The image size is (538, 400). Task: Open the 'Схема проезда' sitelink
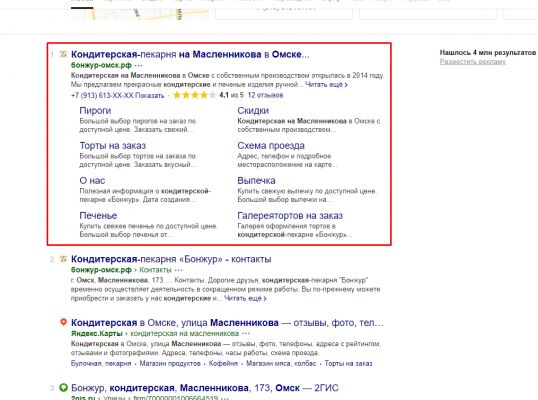pyautogui.click(x=271, y=145)
